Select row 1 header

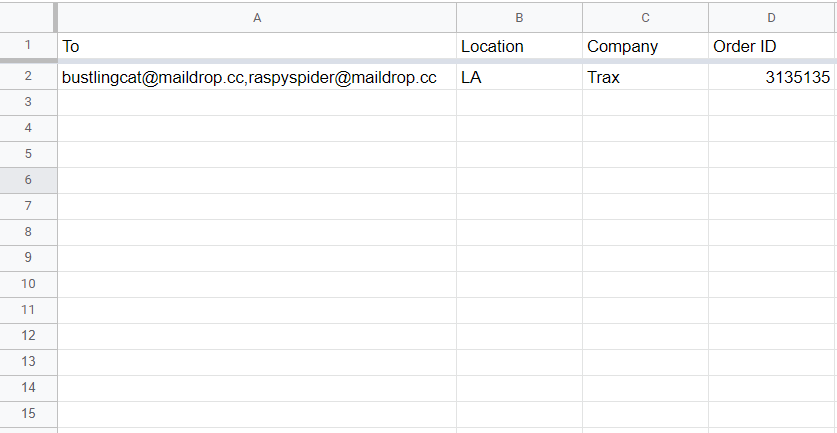27,46
